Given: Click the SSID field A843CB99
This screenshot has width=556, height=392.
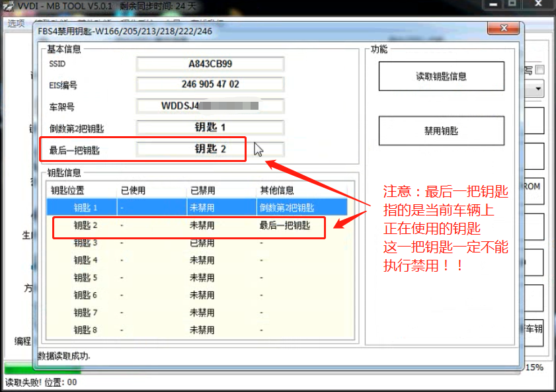Looking at the screenshot, I should (x=210, y=64).
